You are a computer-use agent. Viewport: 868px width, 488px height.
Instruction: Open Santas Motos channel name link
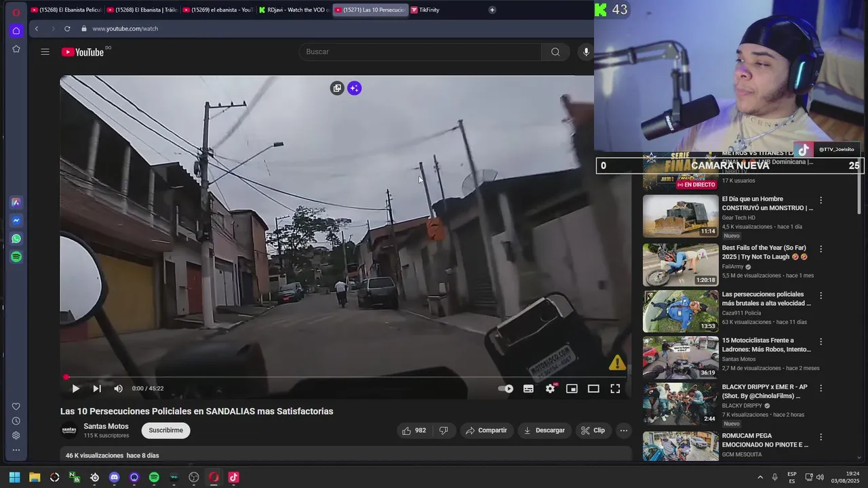coord(106,426)
